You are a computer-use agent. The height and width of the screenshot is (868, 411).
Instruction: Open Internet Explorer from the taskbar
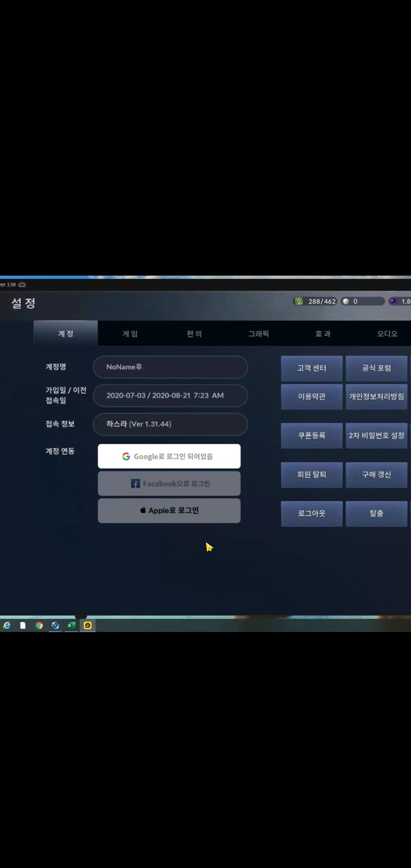7,625
